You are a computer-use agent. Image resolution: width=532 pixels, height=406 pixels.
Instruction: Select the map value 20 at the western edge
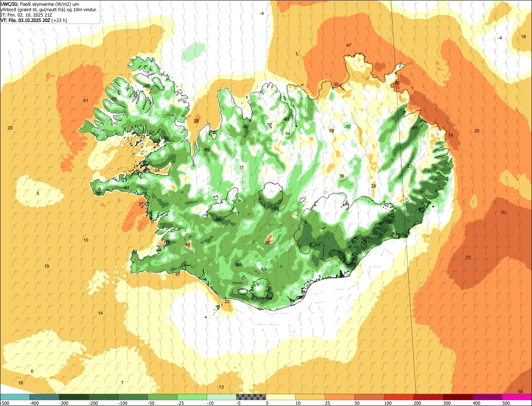[x=10, y=128]
